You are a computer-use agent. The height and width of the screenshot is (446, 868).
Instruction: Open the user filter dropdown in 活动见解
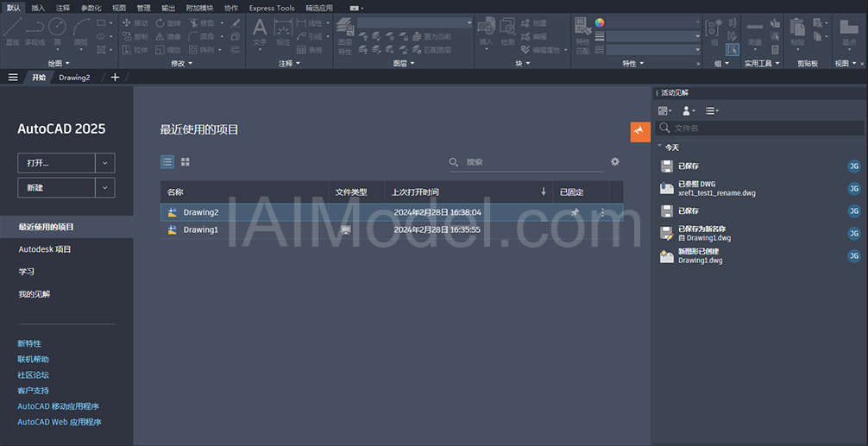click(x=689, y=111)
